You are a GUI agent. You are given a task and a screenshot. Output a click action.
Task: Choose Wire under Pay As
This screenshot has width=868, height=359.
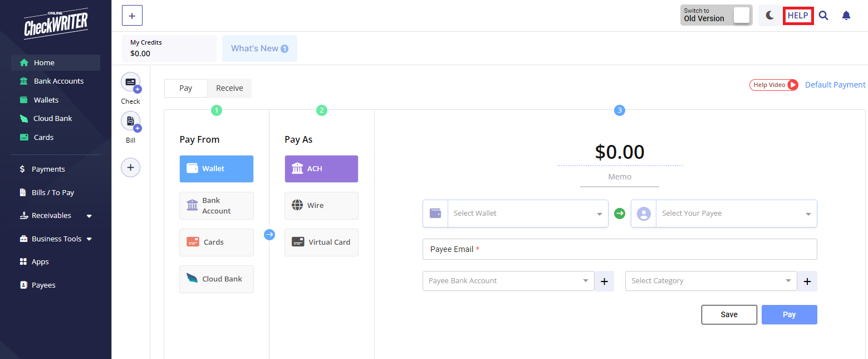pos(321,206)
